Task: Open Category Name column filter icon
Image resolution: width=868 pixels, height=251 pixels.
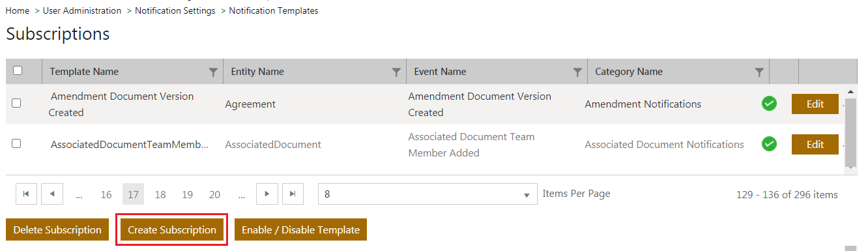Action: pos(759,72)
